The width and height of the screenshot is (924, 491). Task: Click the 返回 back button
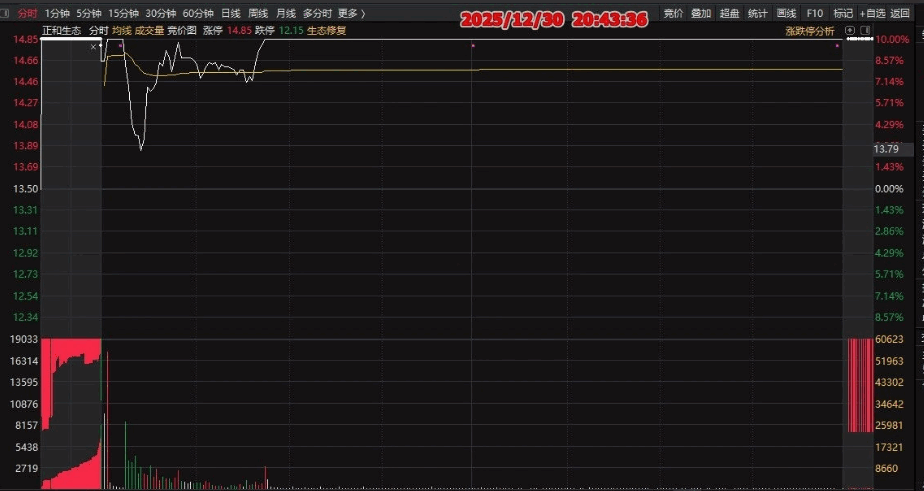point(900,13)
